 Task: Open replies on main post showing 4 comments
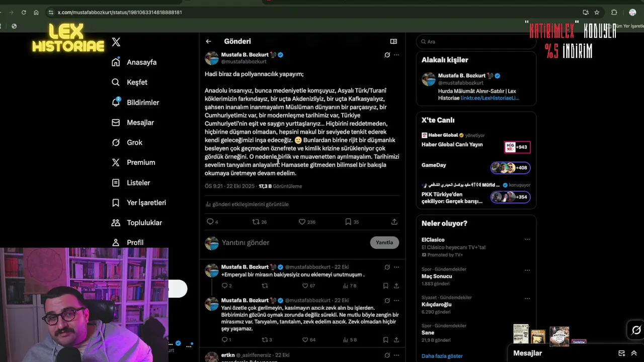(210, 222)
